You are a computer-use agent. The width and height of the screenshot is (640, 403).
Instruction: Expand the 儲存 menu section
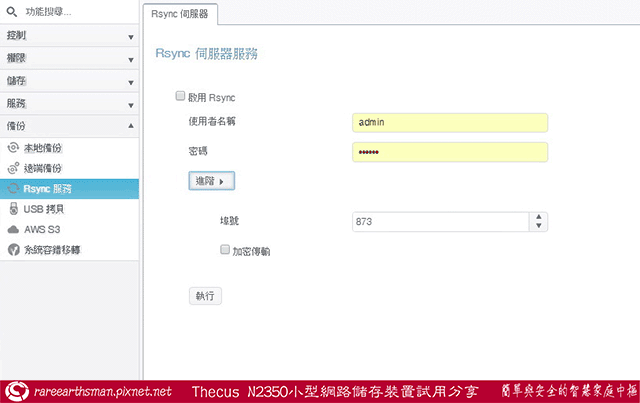pos(69,81)
